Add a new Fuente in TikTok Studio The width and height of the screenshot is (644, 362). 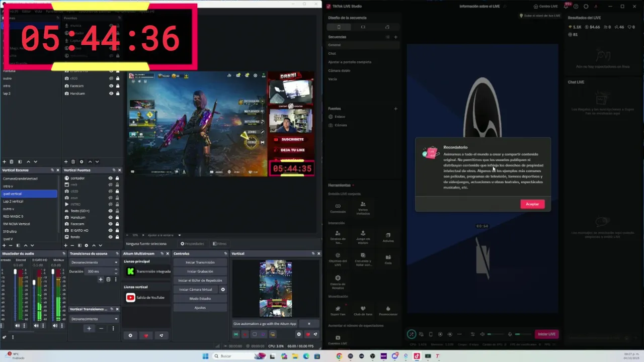(x=395, y=109)
